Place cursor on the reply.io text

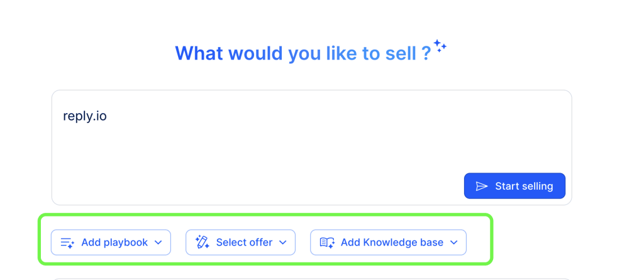coord(85,116)
